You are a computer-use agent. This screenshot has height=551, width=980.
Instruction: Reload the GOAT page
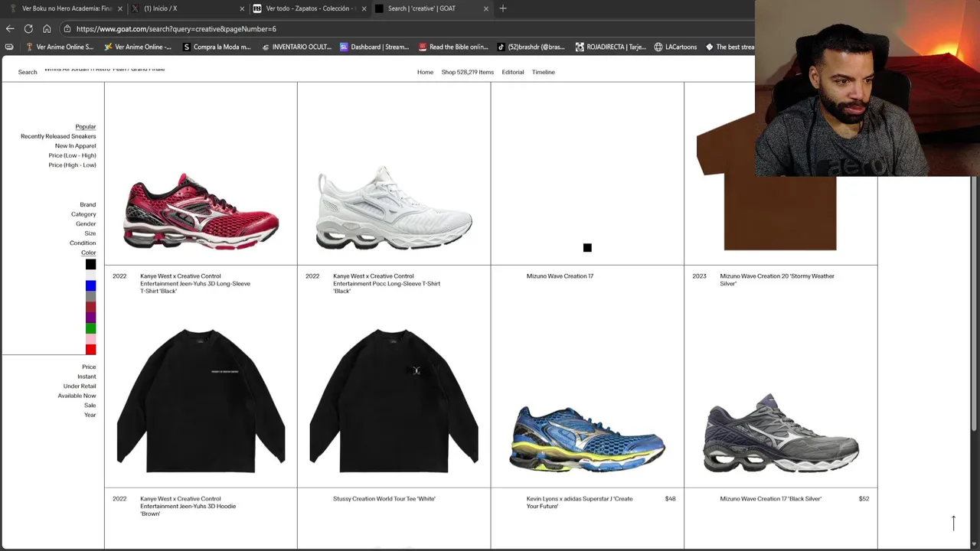(x=28, y=28)
